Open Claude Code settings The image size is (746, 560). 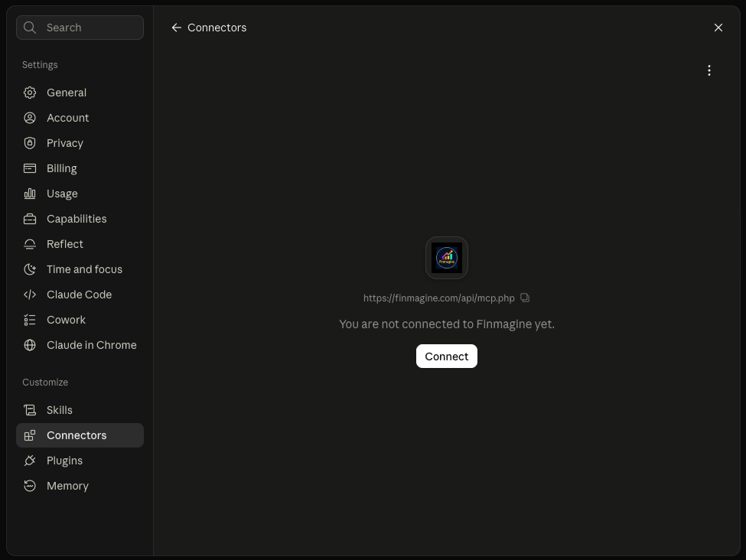[x=80, y=295]
